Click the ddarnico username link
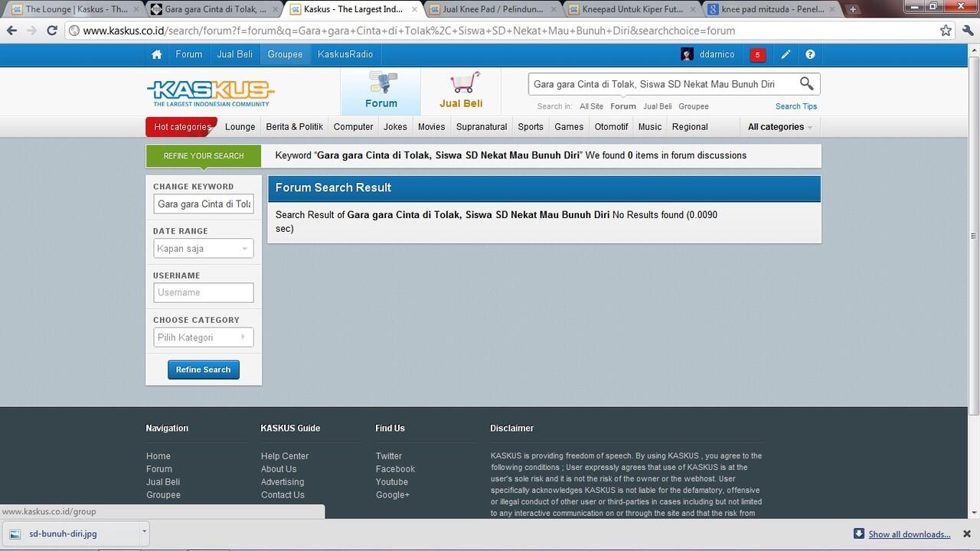 [x=717, y=54]
